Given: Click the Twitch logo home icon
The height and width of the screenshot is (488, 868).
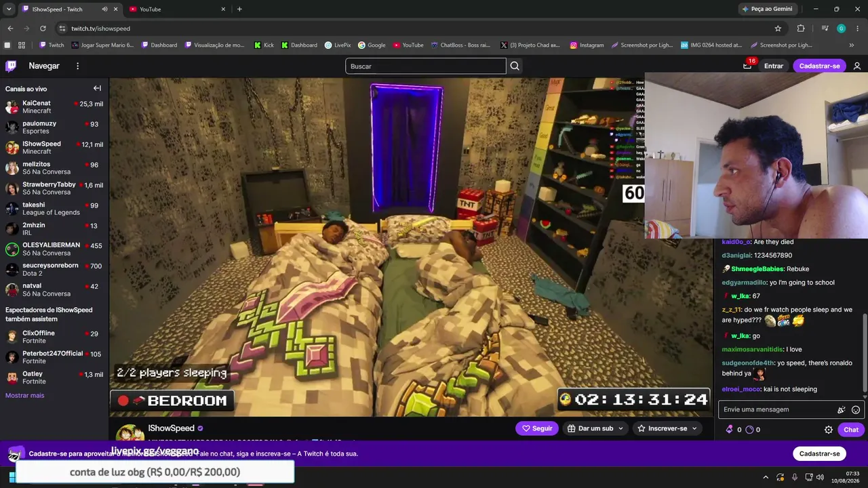Looking at the screenshot, I should tap(11, 66).
